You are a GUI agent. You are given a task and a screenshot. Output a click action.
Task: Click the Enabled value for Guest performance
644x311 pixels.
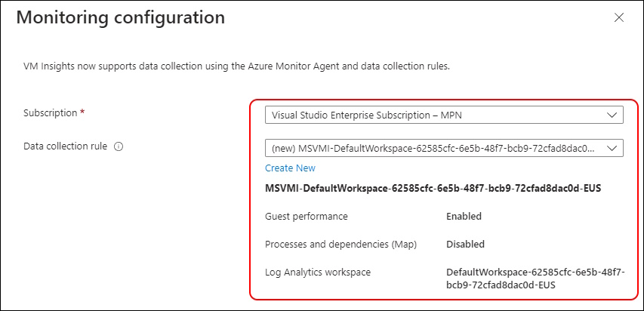tap(464, 216)
